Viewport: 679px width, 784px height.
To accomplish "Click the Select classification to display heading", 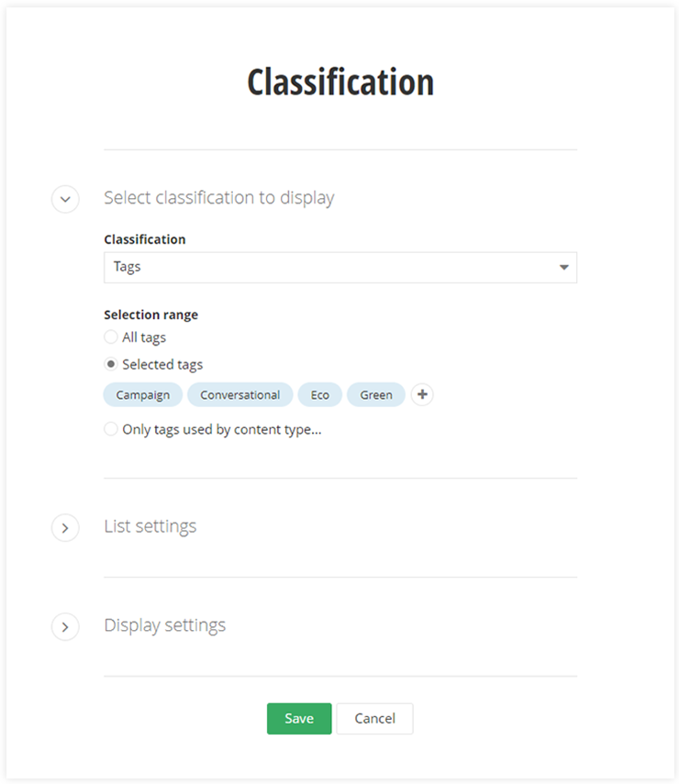I will 219,197.
